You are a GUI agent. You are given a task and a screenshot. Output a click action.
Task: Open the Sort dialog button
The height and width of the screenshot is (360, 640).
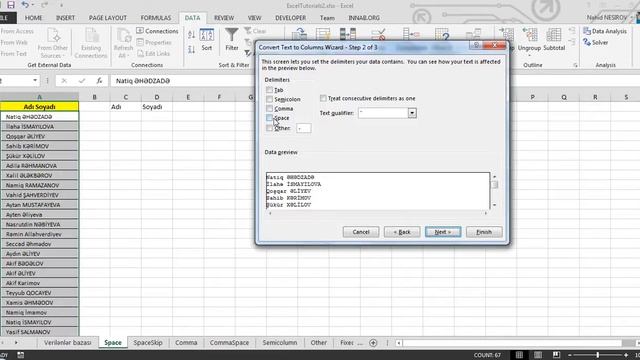tap(207, 40)
